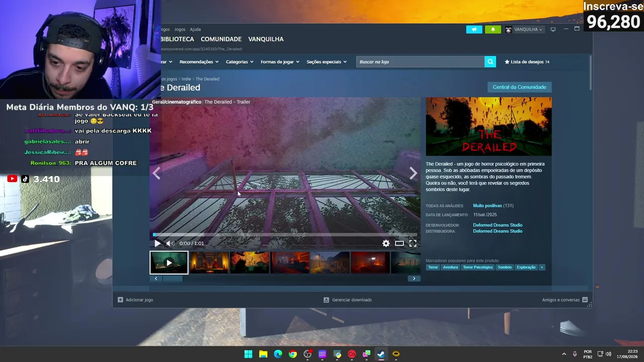Open the Python taskbar icon
This screenshot has height=362, width=644.
click(x=337, y=354)
